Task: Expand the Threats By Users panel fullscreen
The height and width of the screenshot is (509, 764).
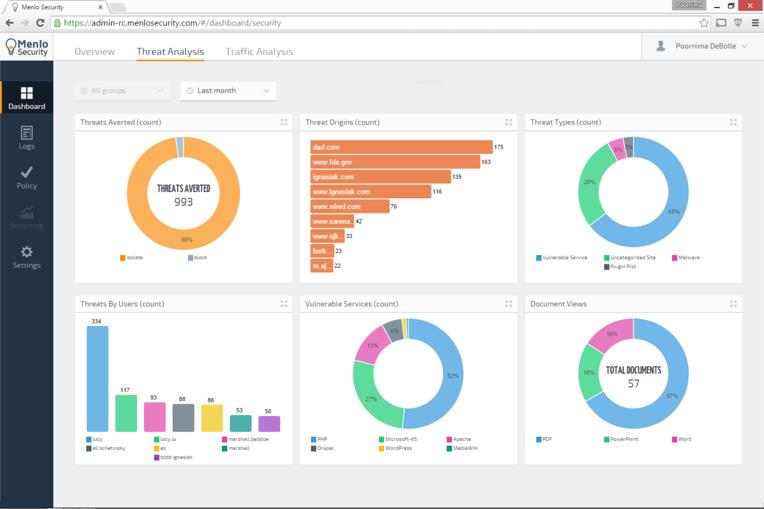Action: tap(284, 304)
